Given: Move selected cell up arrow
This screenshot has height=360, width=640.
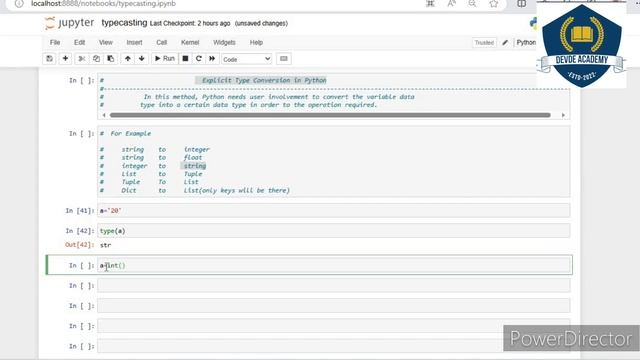Looking at the screenshot, I should coord(128,59).
